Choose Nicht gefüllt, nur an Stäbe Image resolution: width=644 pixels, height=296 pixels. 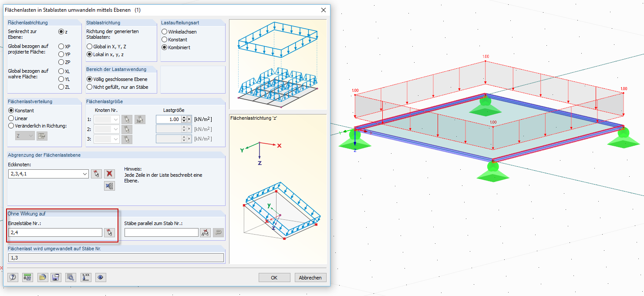(89, 87)
